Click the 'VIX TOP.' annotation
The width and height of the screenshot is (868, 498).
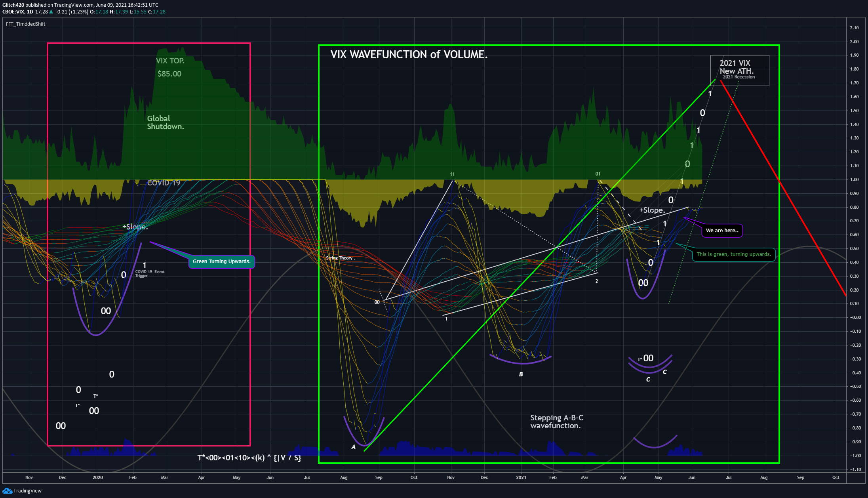tap(170, 61)
